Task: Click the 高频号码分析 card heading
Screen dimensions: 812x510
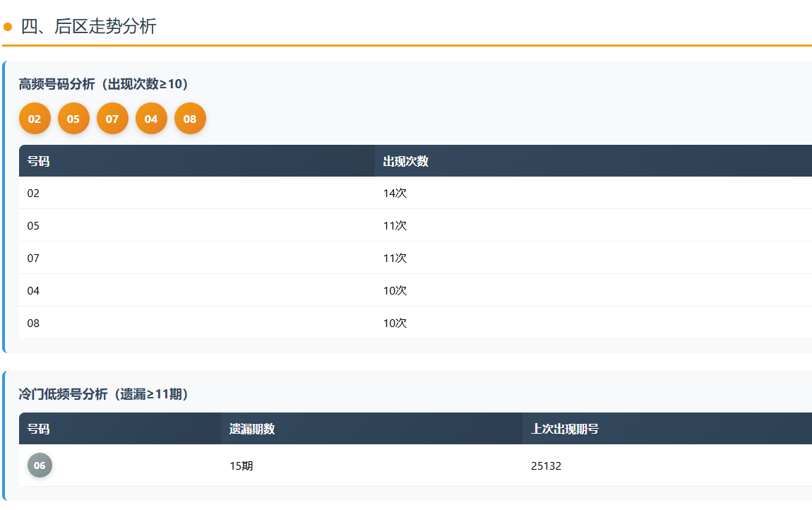Action: pos(104,84)
